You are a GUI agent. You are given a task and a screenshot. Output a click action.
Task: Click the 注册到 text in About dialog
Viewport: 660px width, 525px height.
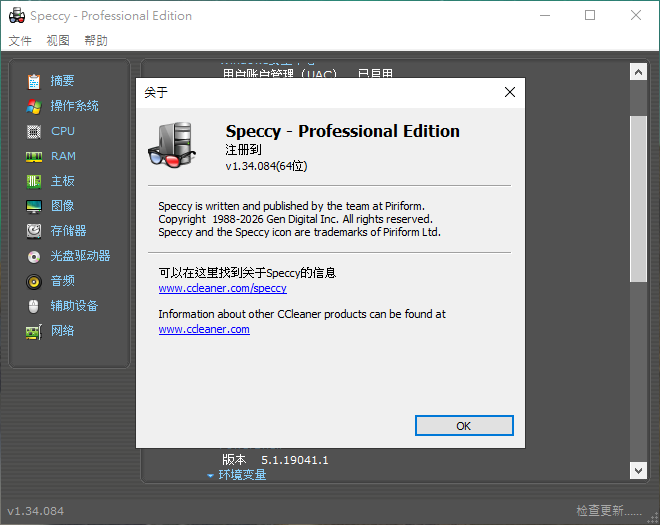coord(243,149)
